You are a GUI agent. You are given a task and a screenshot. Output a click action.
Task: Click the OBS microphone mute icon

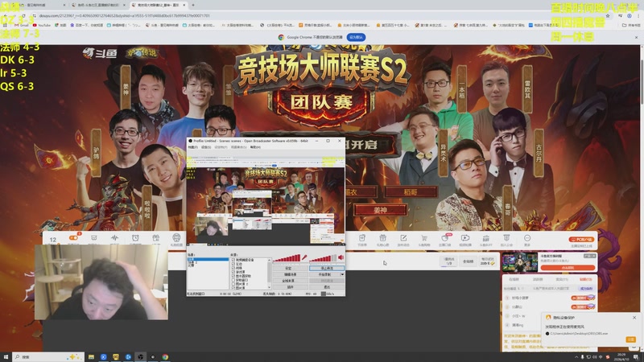[304, 257]
